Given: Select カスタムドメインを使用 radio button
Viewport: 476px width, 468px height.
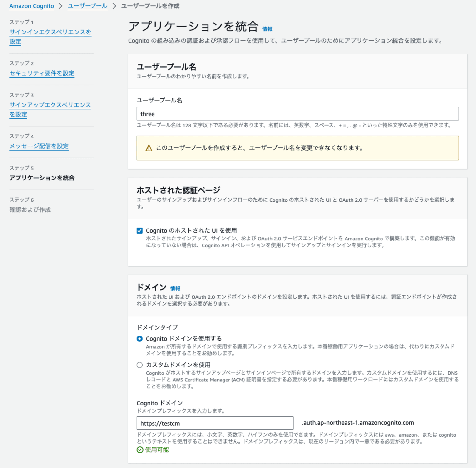Looking at the screenshot, I should (139, 365).
